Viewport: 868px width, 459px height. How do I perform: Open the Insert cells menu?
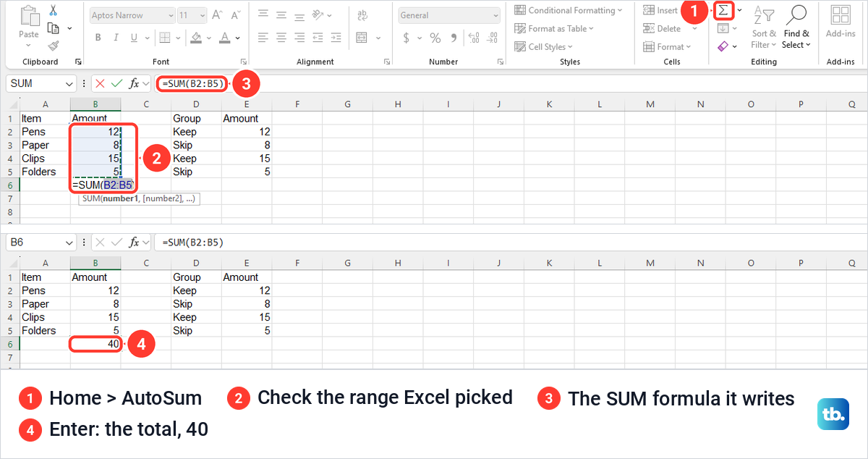660,10
